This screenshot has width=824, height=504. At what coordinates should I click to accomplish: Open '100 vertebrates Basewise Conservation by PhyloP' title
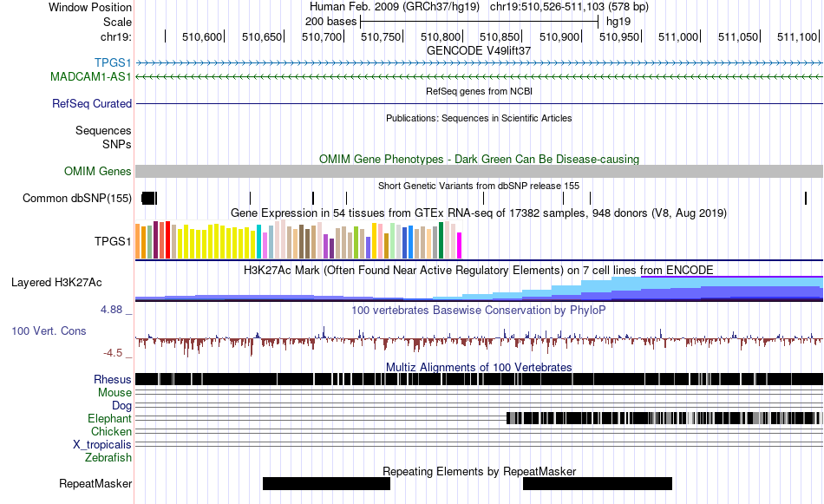479,310
